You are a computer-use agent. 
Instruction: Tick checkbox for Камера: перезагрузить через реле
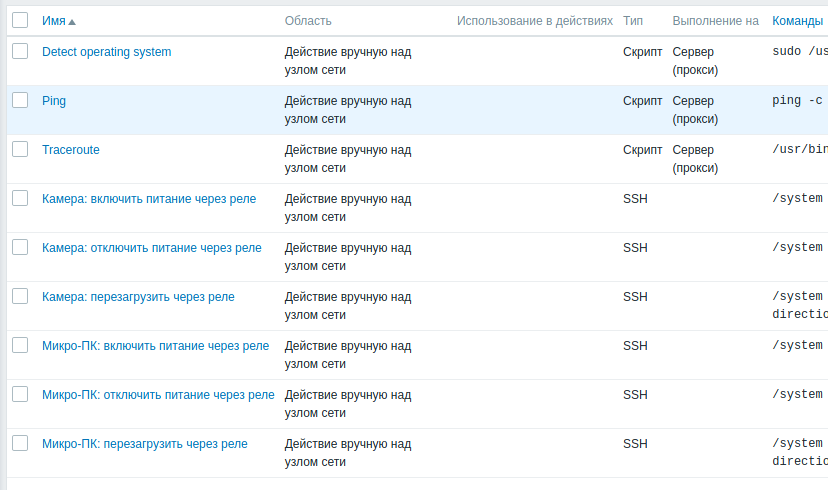coord(20,296)
